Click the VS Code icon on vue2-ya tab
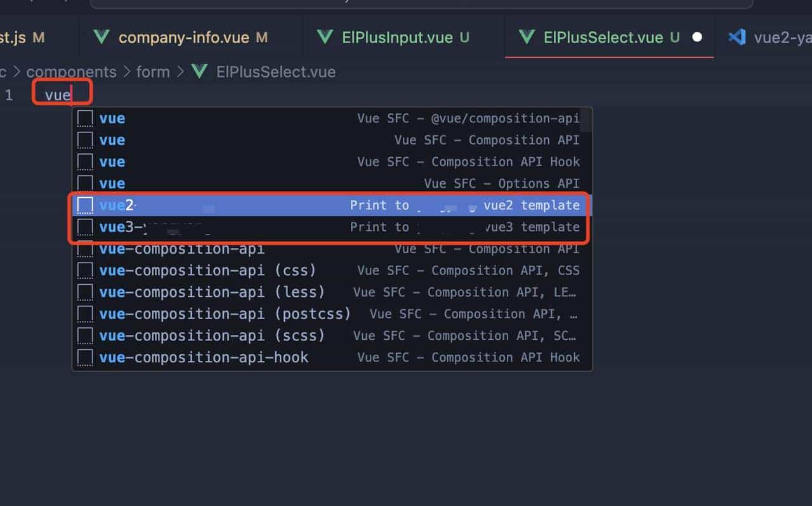The width and height of the screenshot is (812, 506). (738, 37)
